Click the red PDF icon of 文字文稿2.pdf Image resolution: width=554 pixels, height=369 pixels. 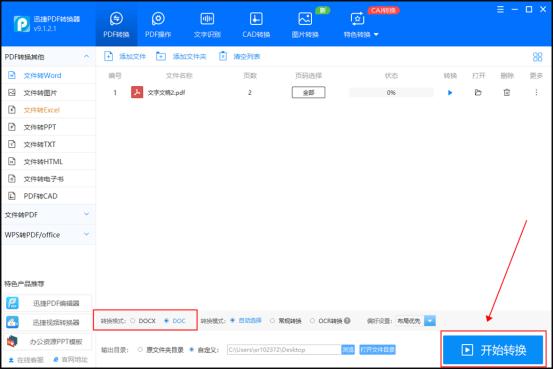(x=137, y=92)
